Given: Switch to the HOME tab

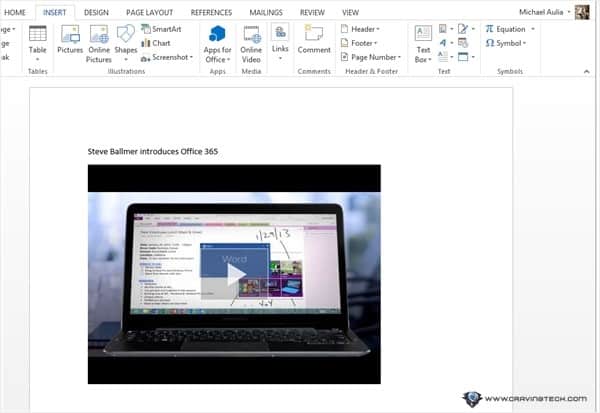Looking at the screenshot, I should (15, 13).
